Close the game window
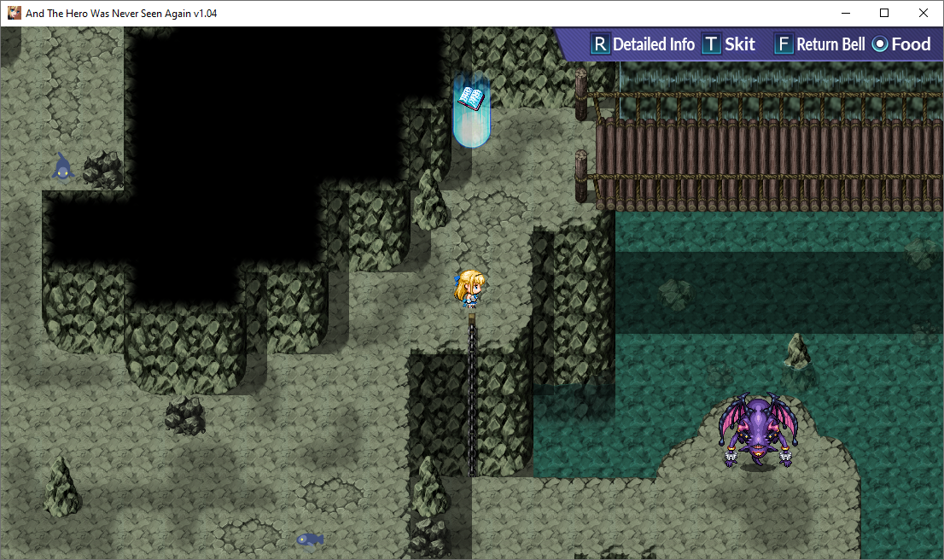This screenshot has height=560, width=944. coord(924,14)
